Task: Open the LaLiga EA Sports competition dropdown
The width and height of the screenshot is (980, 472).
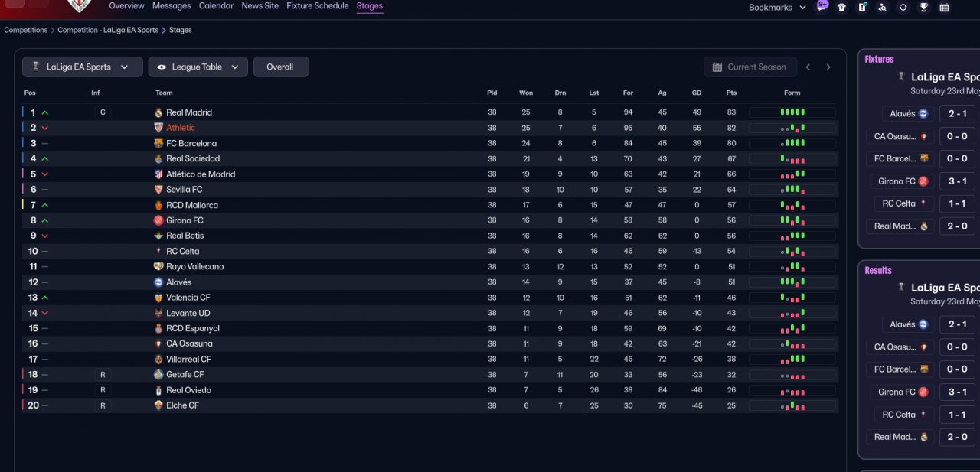Action: [83, 67]
